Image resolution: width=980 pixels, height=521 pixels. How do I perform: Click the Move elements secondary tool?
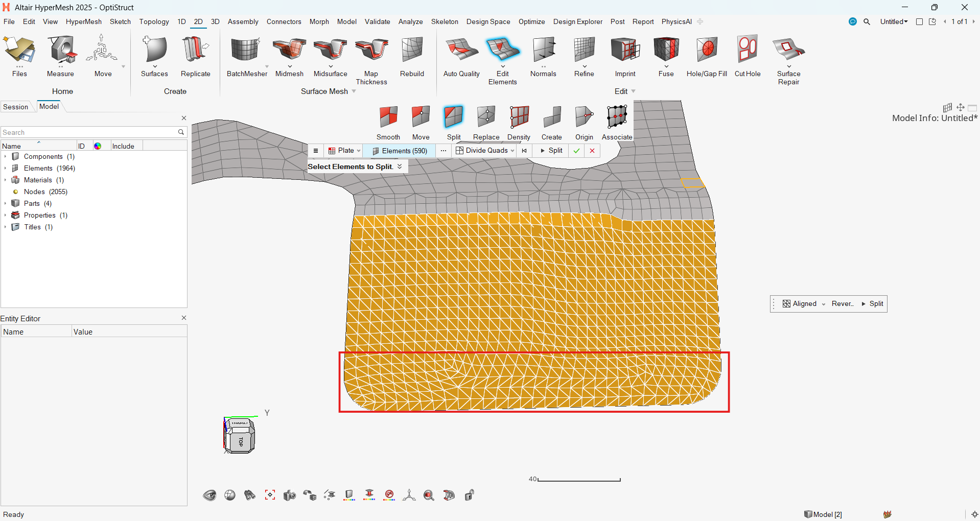421,123
